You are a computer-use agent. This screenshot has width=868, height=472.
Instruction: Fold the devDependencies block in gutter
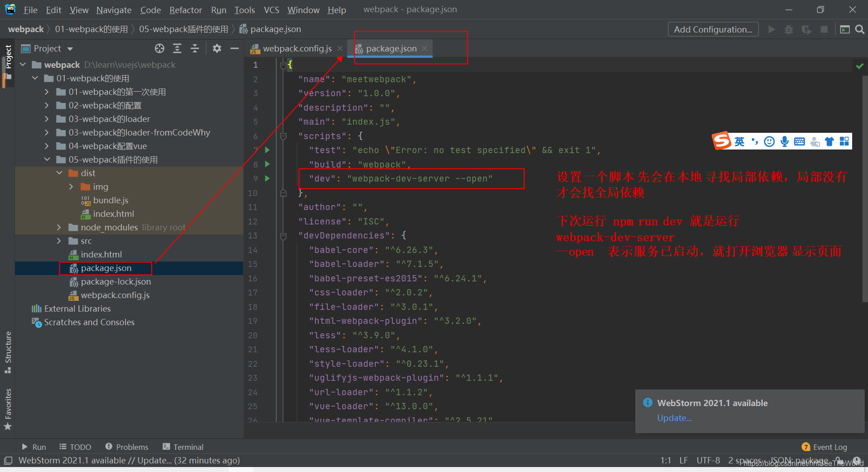pos(283,236)
